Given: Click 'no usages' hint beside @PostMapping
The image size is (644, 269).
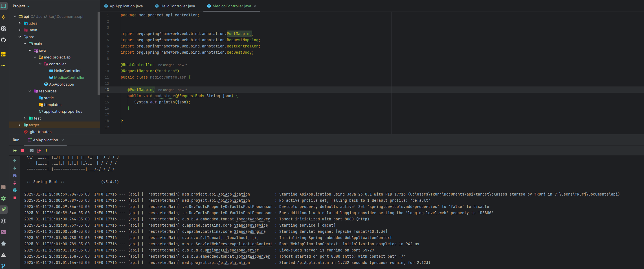Looking at the screenshot, I should [x=166, y=90].
